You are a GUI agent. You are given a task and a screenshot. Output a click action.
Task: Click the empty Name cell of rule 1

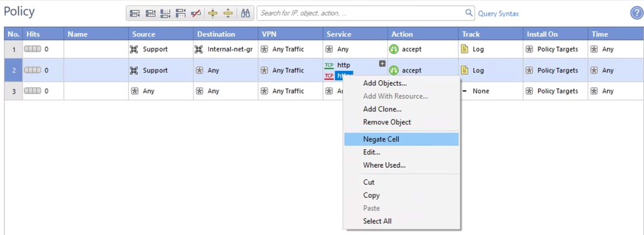pyautogui.click(x=96, y=49)
